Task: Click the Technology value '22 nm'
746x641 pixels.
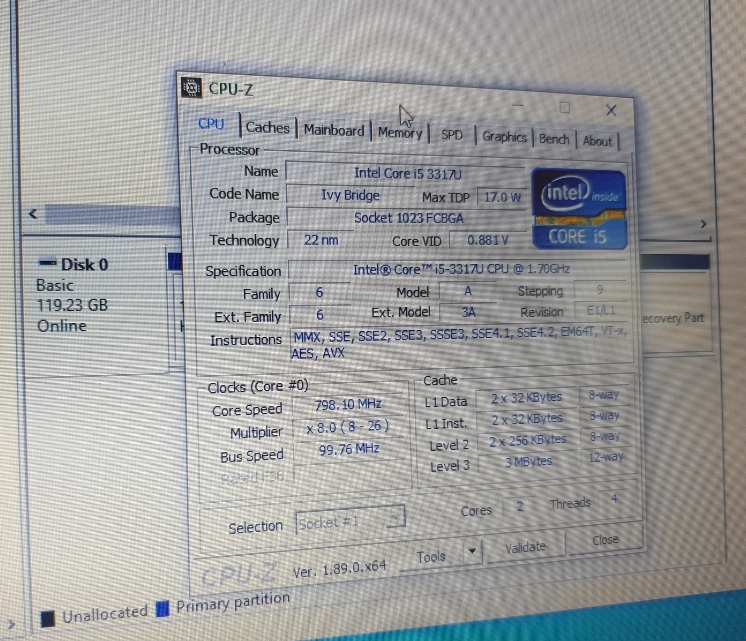Action: click(x=321, y=240)
